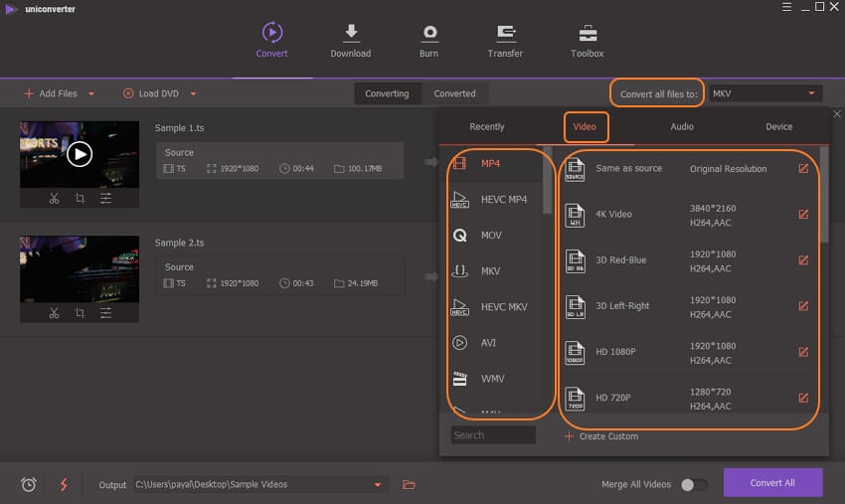The height and width of the screenshot is (504, 845).
Task: Open the Burn section
Action: pyautogui.click(x=429, y=40)
